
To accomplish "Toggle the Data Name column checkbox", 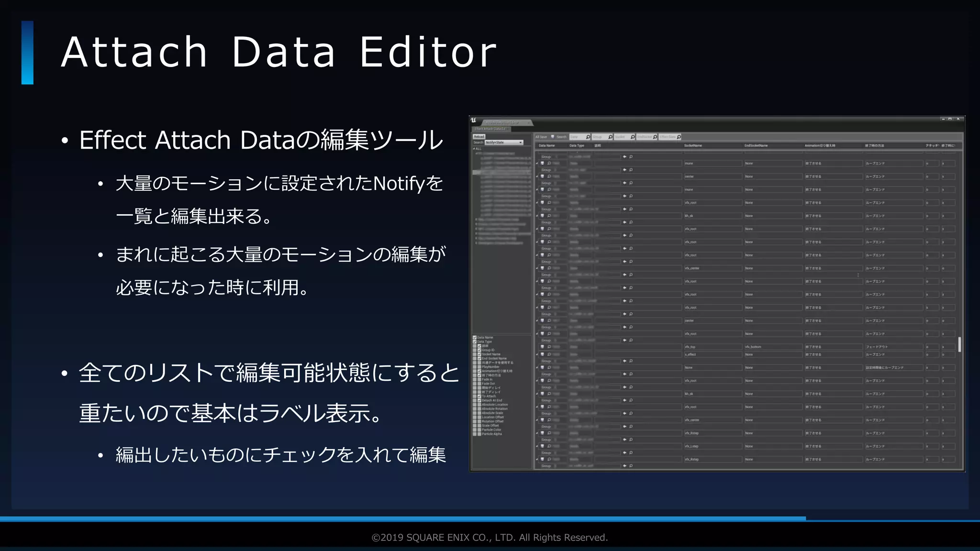I will (475, 338).
